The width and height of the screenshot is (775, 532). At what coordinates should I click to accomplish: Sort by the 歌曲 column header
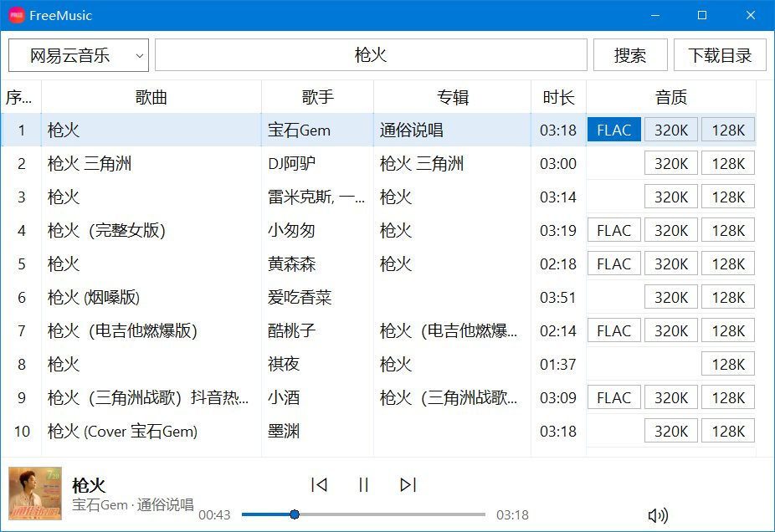pos(151,97)
